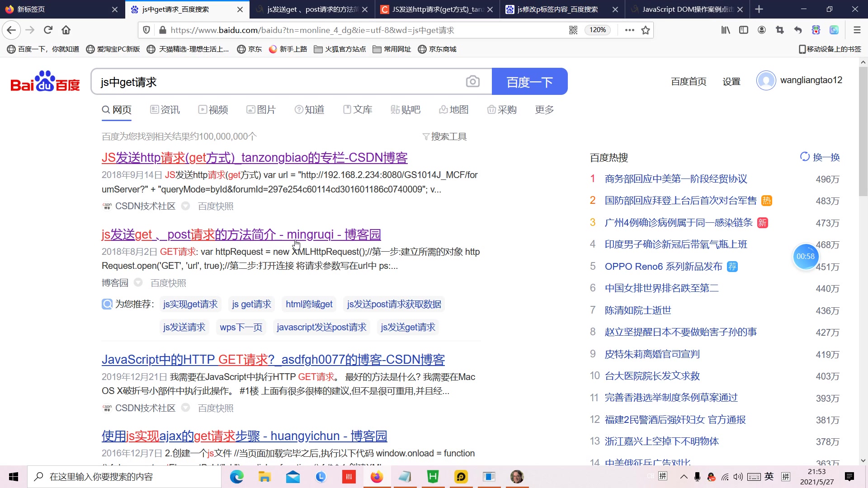Click the browser back arrow button

tap(11, 30)
